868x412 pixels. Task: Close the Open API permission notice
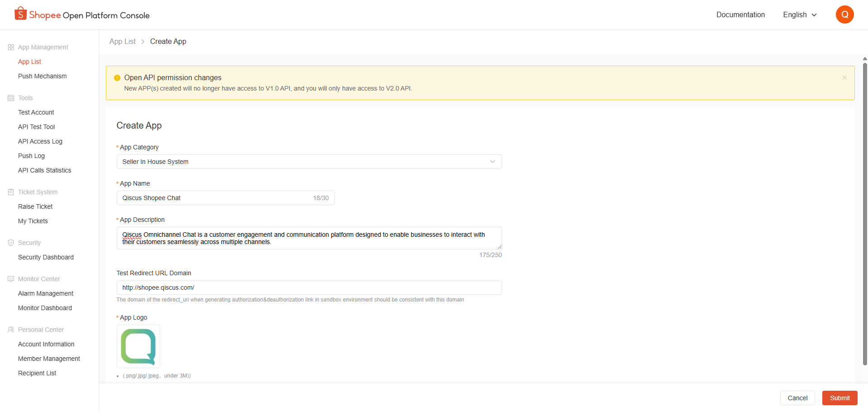(x=844, y=77)
